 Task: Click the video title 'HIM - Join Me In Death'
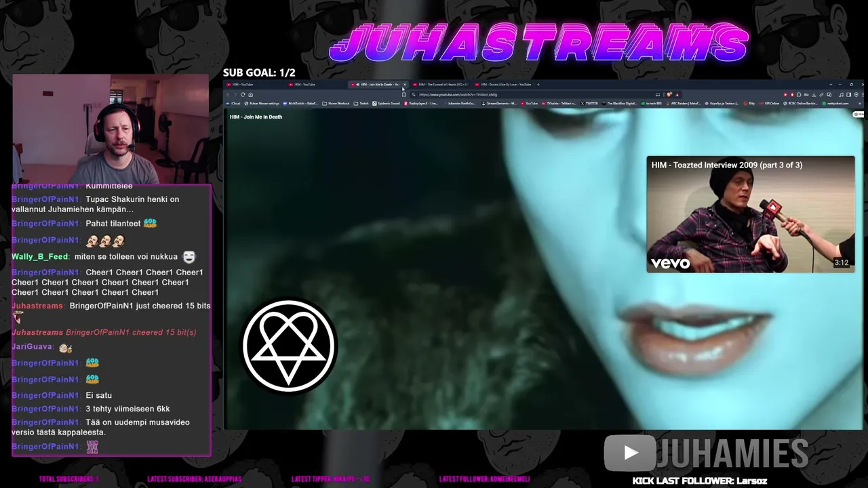point(256,117)
